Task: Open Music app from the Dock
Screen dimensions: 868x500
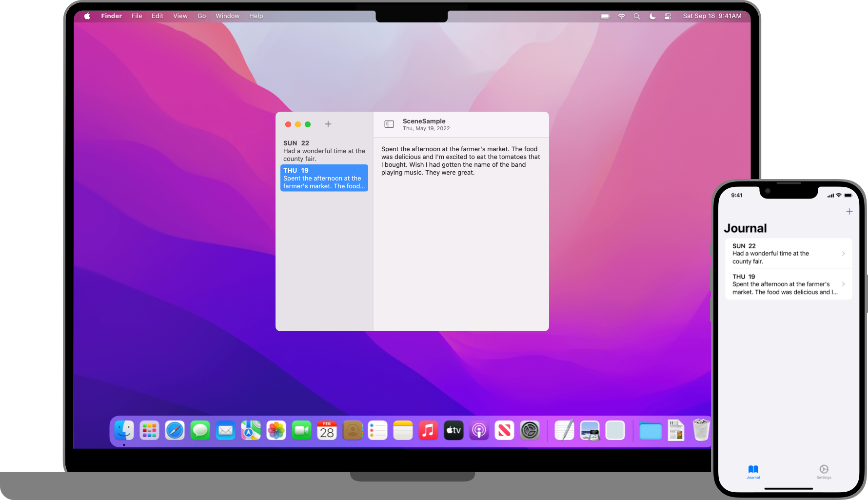Action: [428, 431]
